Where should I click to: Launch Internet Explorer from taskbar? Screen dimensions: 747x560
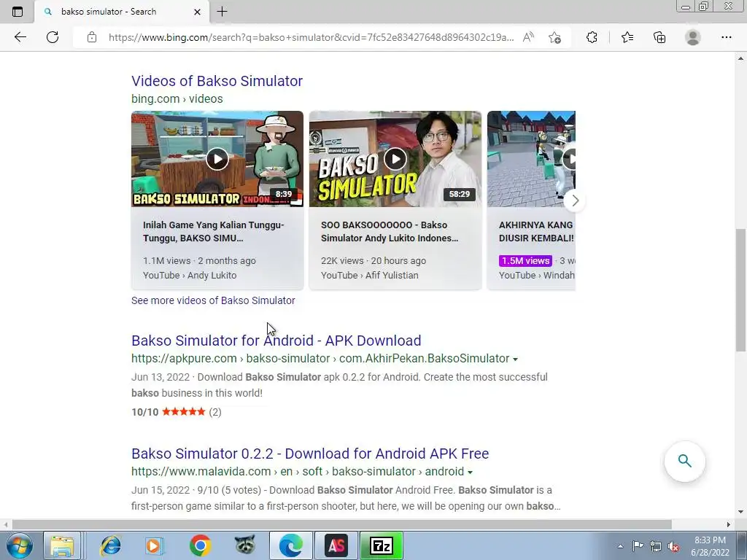pyautogui.click(x=110, y=545)
